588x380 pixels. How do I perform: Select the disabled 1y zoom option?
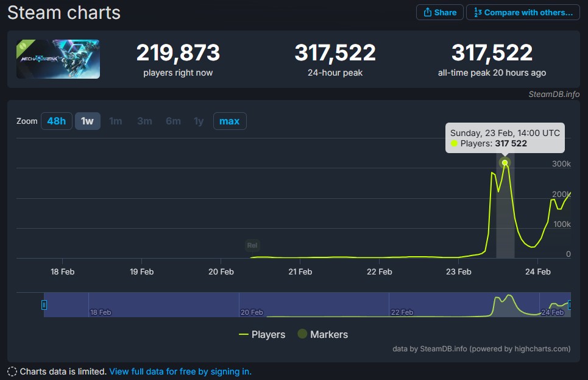point(199,121)
